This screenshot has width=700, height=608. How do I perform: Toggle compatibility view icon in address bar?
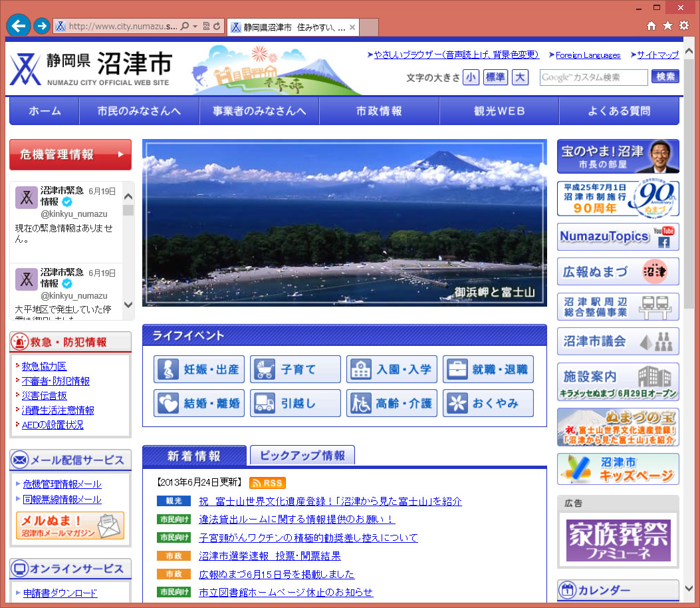coord(206,27)
